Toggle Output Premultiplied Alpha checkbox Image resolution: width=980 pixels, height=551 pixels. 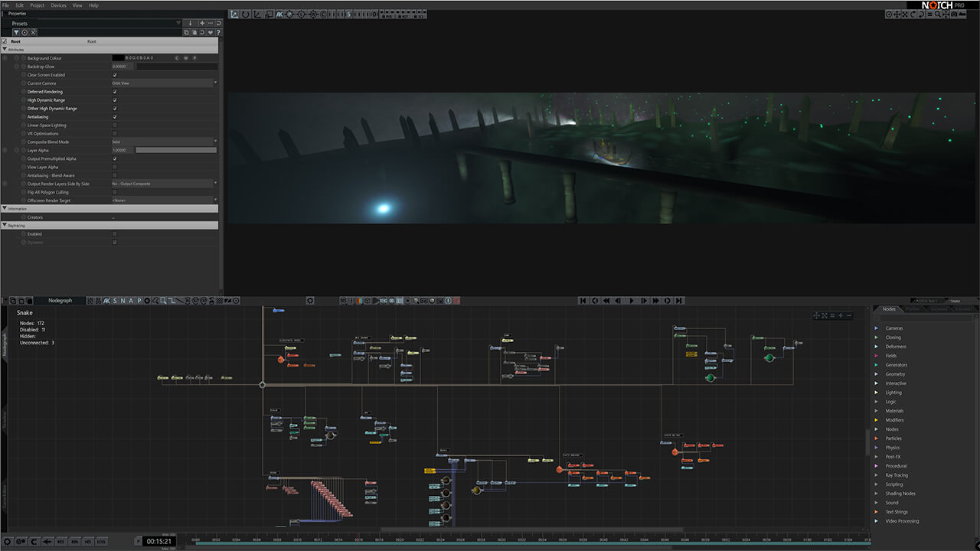pos(115,158)
